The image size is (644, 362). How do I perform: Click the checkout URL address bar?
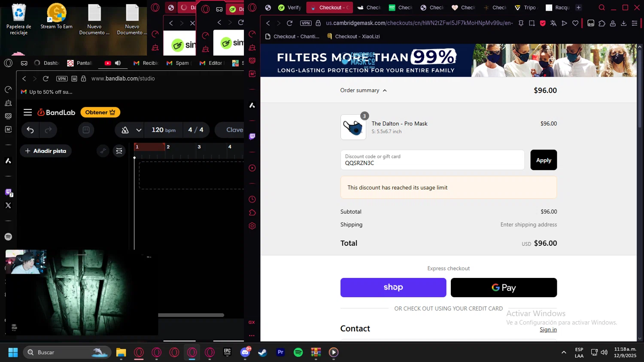[x=419, y=23]
